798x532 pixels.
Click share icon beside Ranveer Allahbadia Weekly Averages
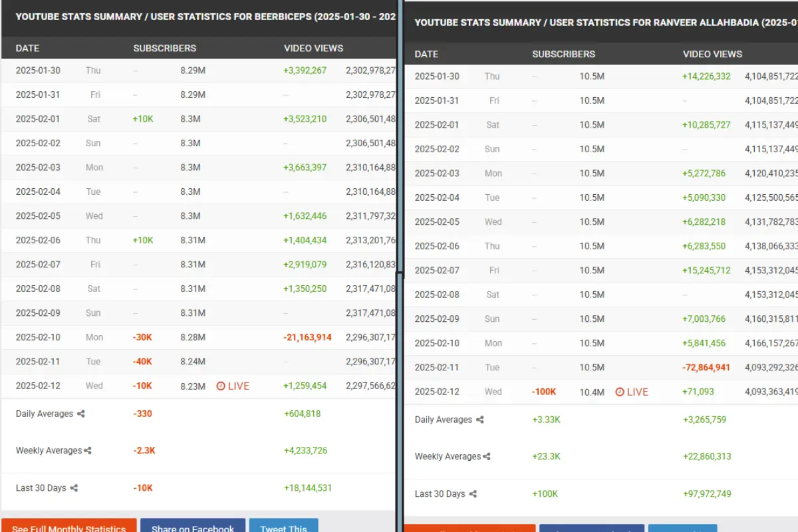[486, 456]
